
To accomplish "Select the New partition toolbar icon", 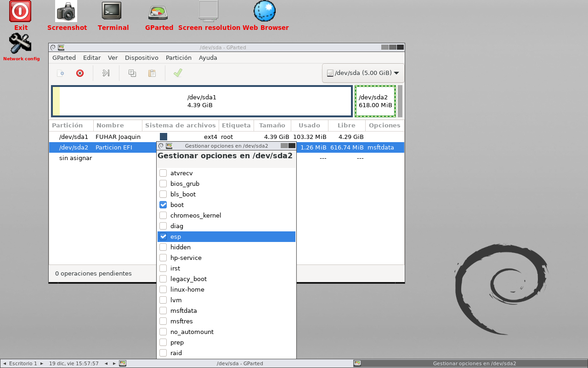I will [x=61, y=73].
